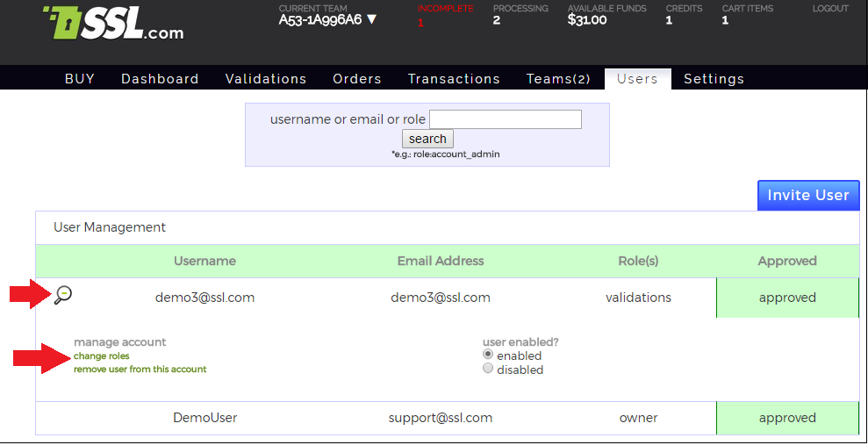The height and width of the screenshot is (445, 868).
Task: Open the current team dropdown arrow
Action: coord(372,20)
